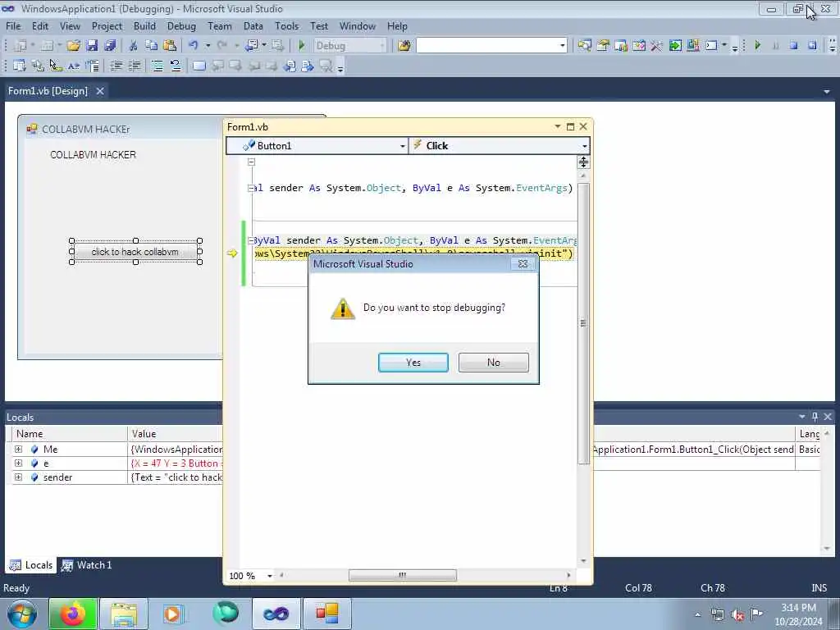
Task: Open the Debug menu
Action: (x=181, y=25)
